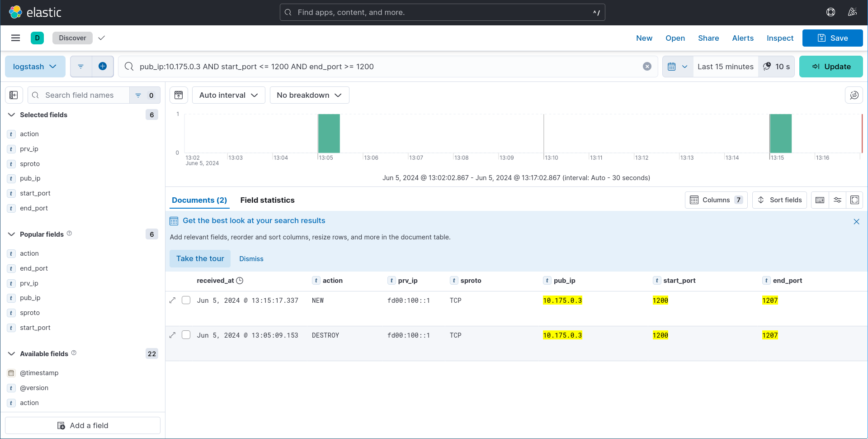868x439 pixels.
Task: Click the green D space avatar
Action: tap(37, 38)
